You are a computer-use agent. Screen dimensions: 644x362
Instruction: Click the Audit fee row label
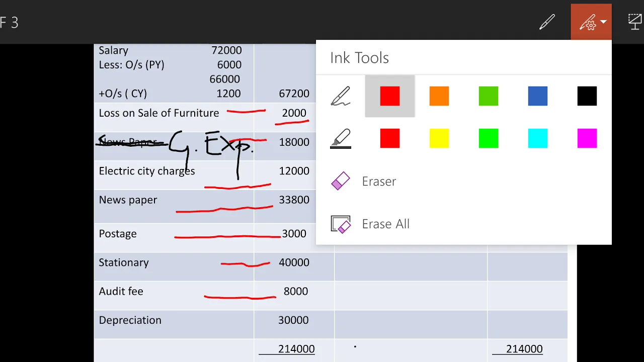121,292
